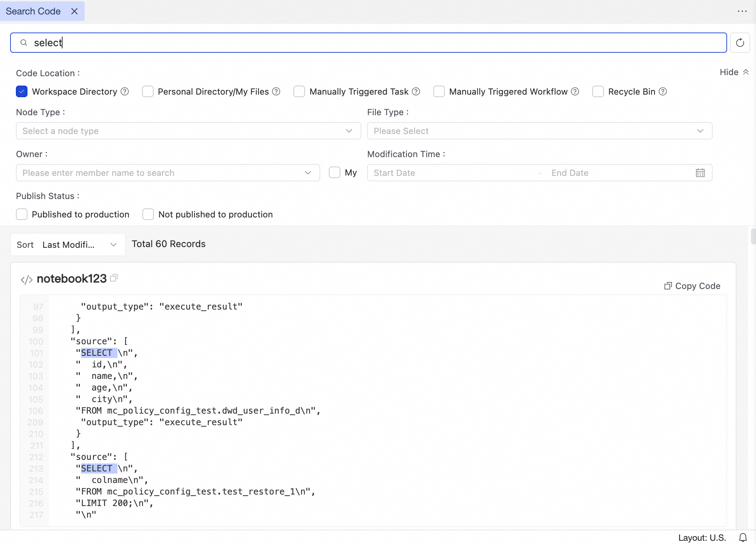Click the Personal Directory/My Files help icon
The width and height of the screenshot is (756, 544).
coord(276,91)
